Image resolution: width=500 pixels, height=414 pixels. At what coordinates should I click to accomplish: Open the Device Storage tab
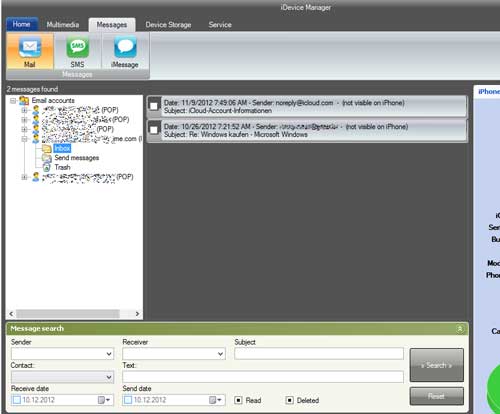tap(168, 25)
